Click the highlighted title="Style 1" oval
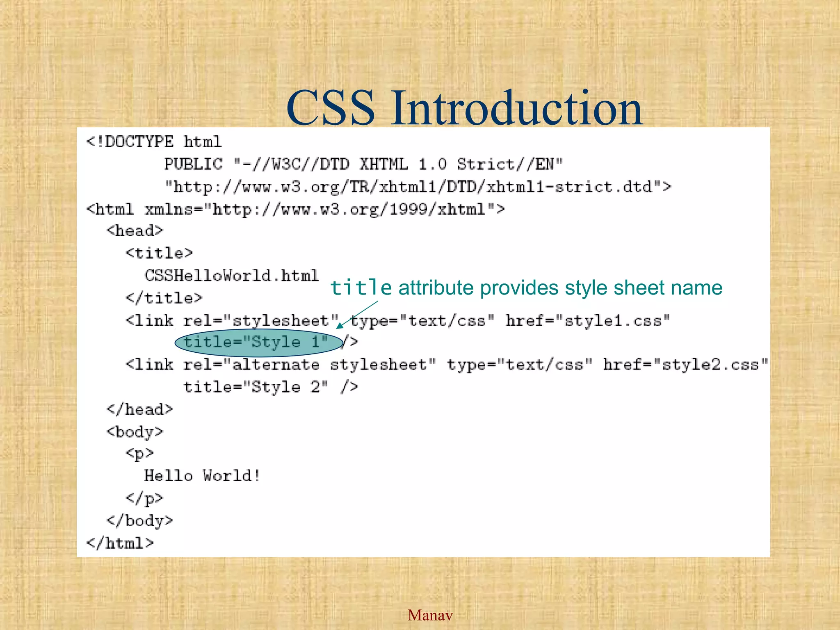The width and height of the screenshot is (840, 630). [258, 342]
